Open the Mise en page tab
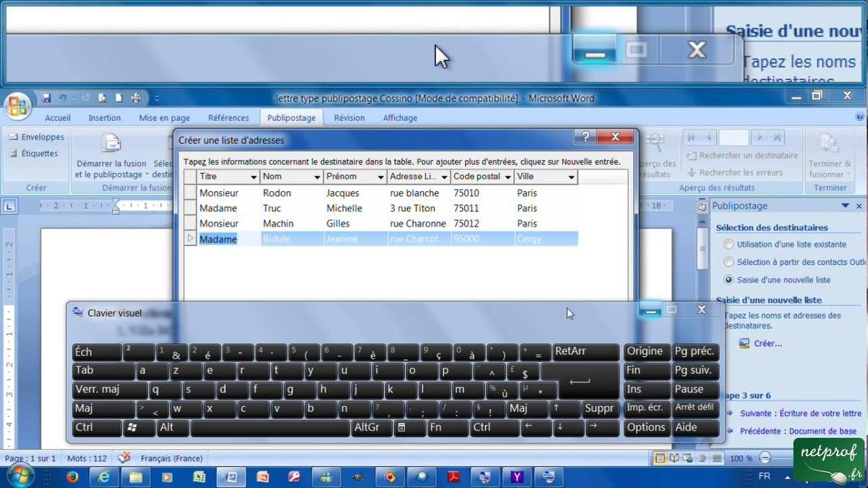Image resolution: width=868 pixels, height=488 pixels. [165, 118]
